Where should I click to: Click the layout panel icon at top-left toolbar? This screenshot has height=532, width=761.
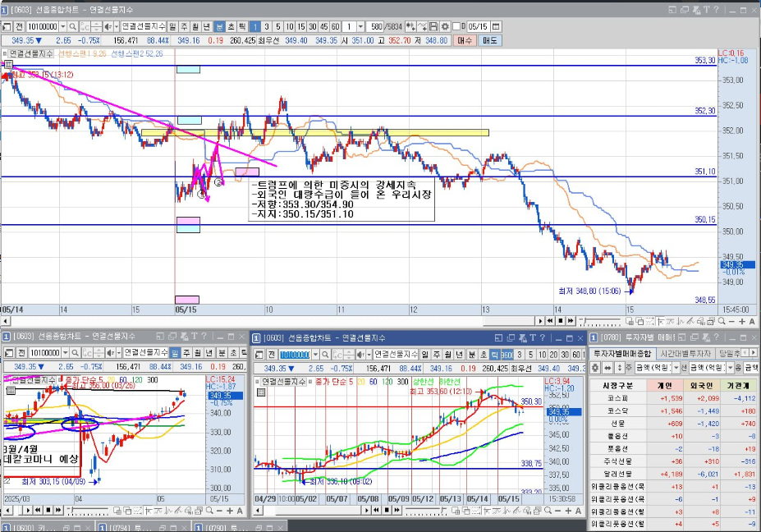7,27
